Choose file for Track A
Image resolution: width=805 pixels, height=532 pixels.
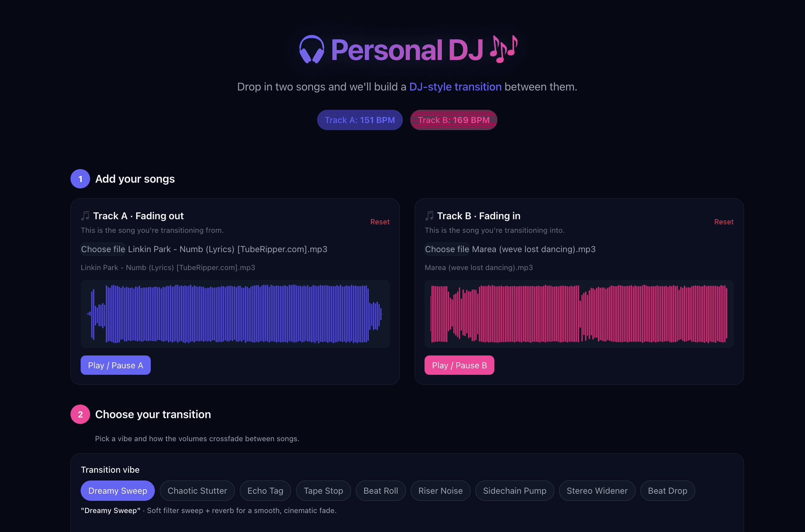103,249
